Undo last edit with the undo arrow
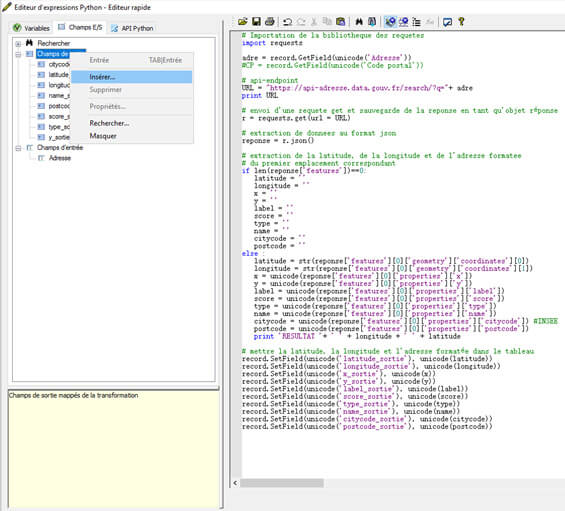 [x=288, y=22]
